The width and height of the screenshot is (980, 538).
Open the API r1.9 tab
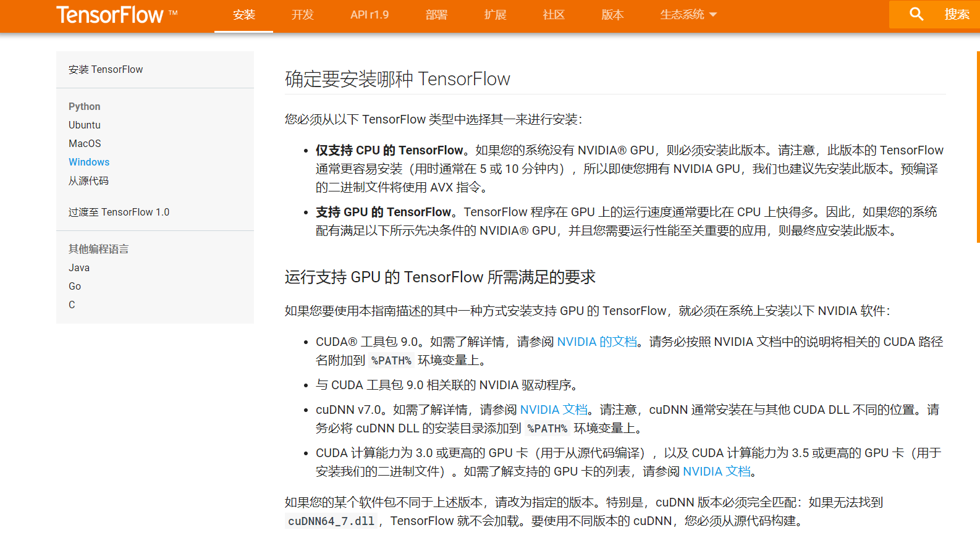(370, 15)
